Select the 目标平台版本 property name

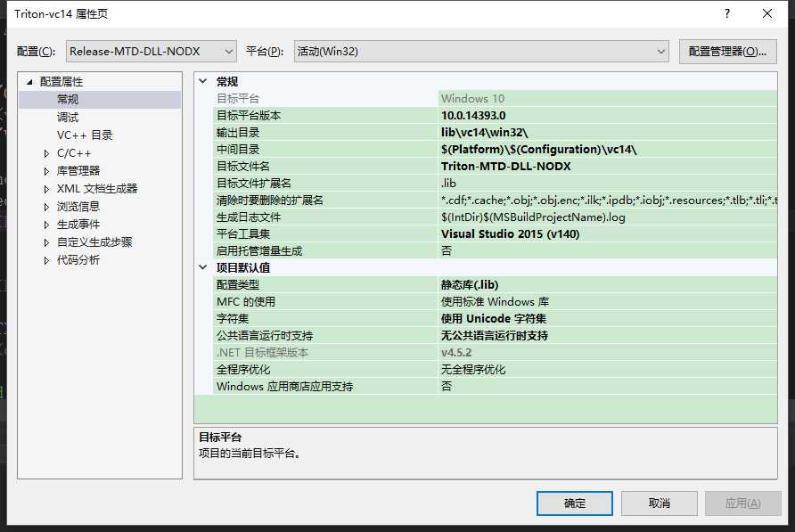[249, 115]
